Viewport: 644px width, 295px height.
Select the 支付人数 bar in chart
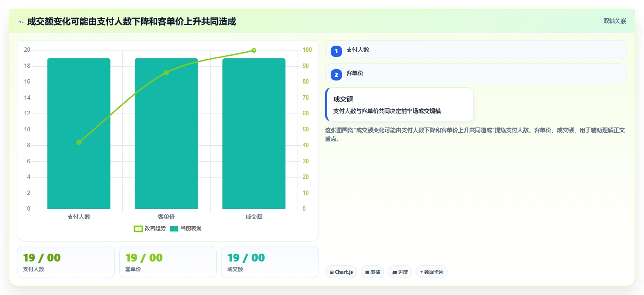[79, 134]
